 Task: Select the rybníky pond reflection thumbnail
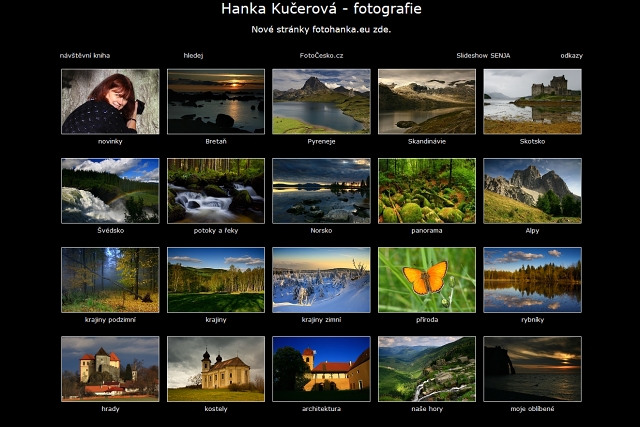532,280
